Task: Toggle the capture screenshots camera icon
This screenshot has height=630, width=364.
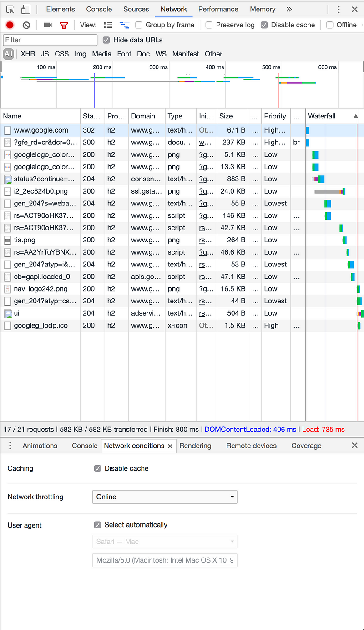Action: pyautogui.click(x=48, y=25)
